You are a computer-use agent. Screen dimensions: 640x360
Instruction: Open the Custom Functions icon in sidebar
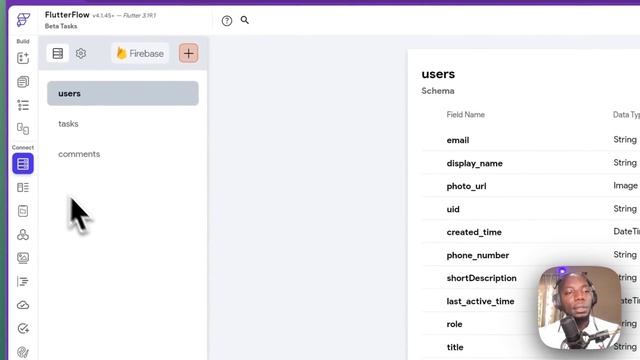(23, 282)
